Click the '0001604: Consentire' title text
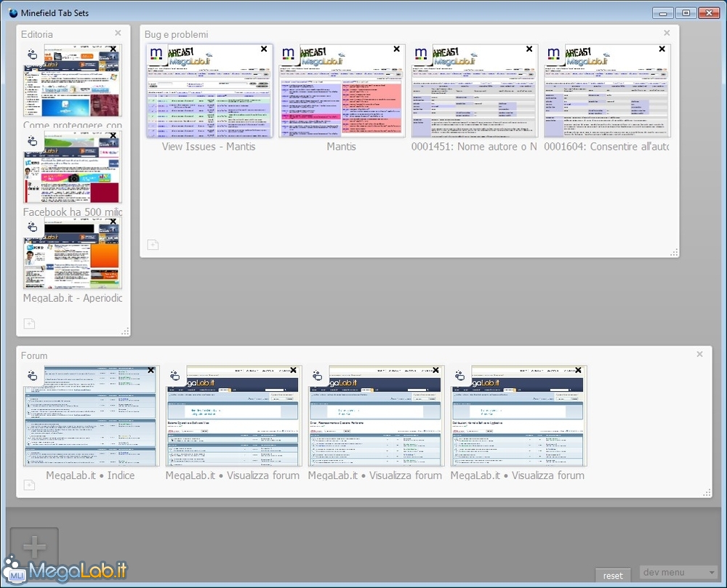This screenshot has width=727, height=588. coord(606,146)
